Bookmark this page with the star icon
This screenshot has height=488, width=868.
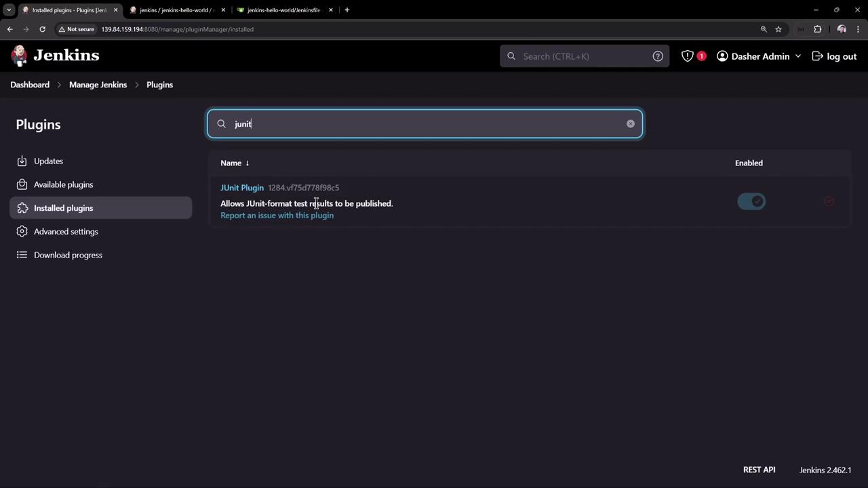(778, 29)
